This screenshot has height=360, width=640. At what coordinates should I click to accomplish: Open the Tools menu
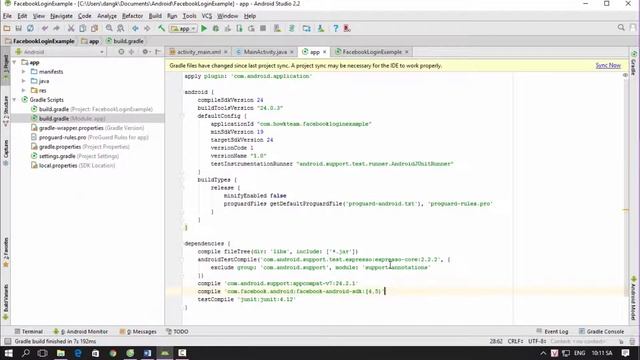[189, 16]
